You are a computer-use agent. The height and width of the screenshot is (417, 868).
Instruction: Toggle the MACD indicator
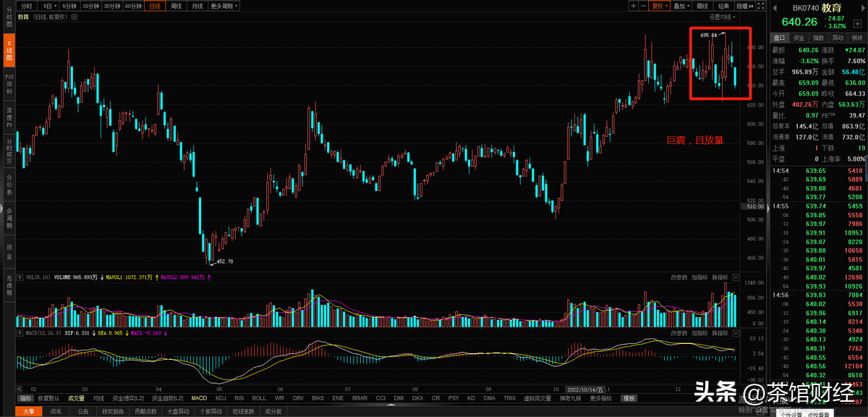[199, 398]
